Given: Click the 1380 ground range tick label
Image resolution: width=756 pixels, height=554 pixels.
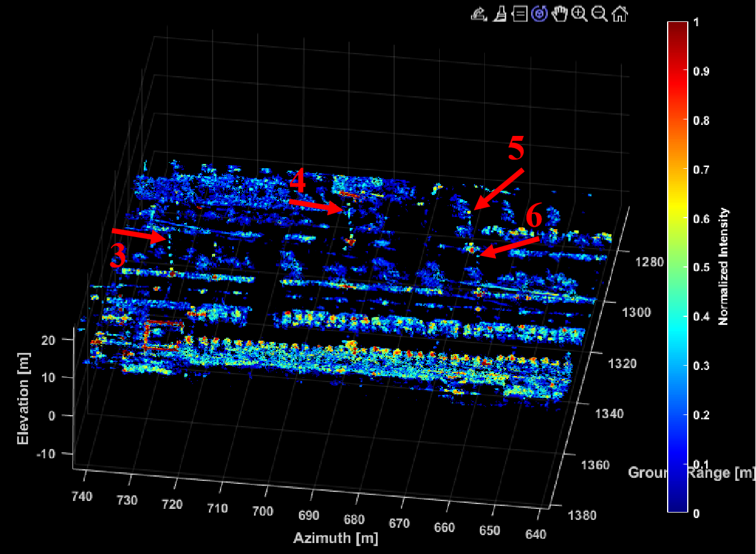Looking at the screenshot, I should coord(581,515).
